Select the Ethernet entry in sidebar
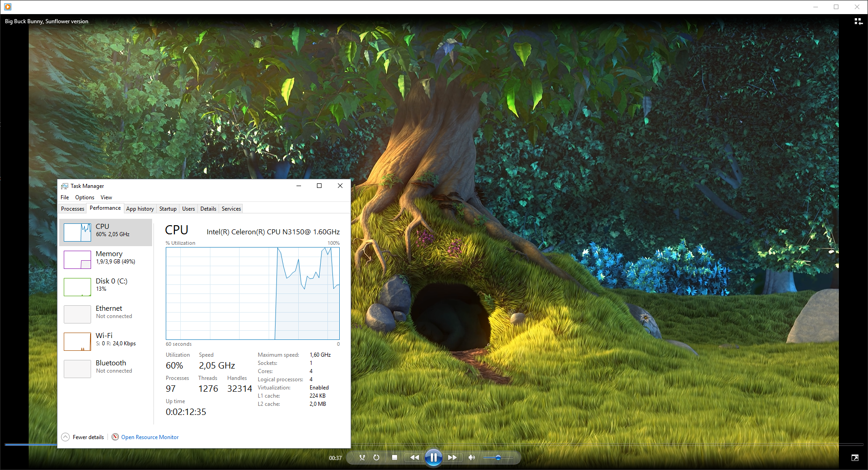Image resolution: width=868 pixels, height=470 pixels. pyautogui.click(x=106, y=314)
